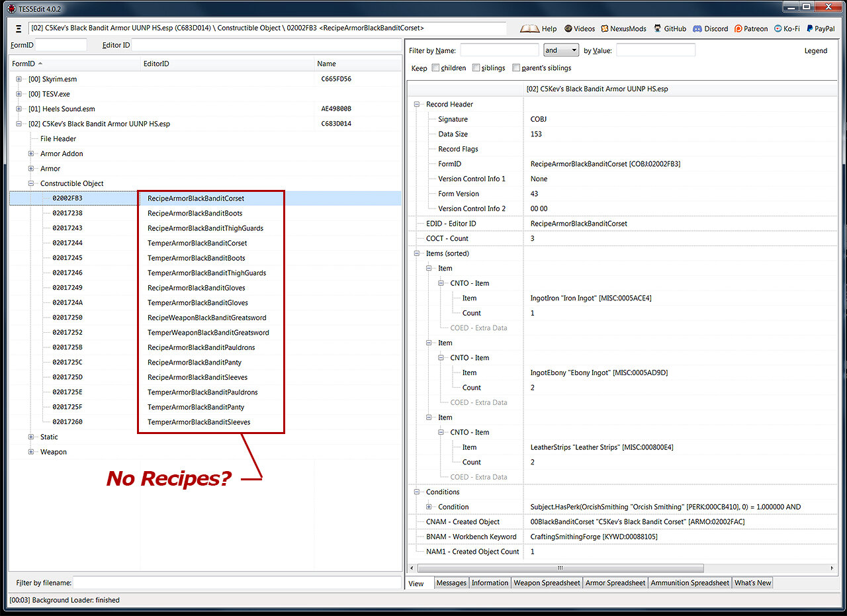Expand the Heels Sound.esm node
The width and height of the screenshot is (847, 616).
click(x=19, y=109)
